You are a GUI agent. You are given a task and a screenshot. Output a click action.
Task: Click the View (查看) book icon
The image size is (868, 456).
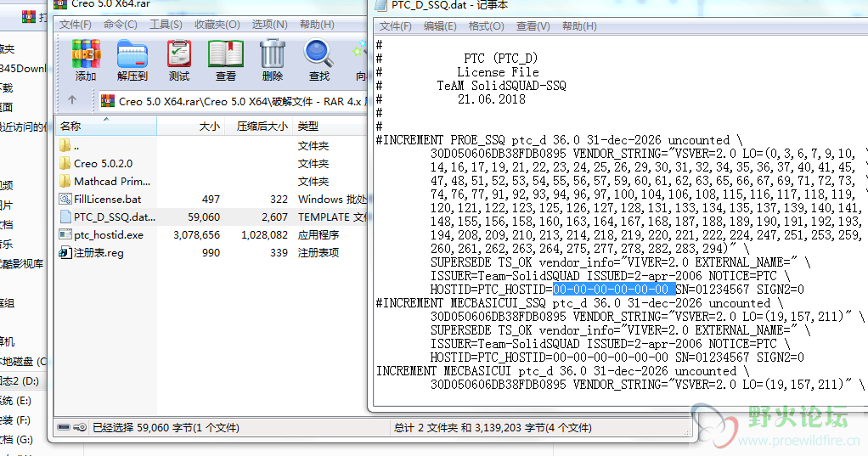click(225, 54)
